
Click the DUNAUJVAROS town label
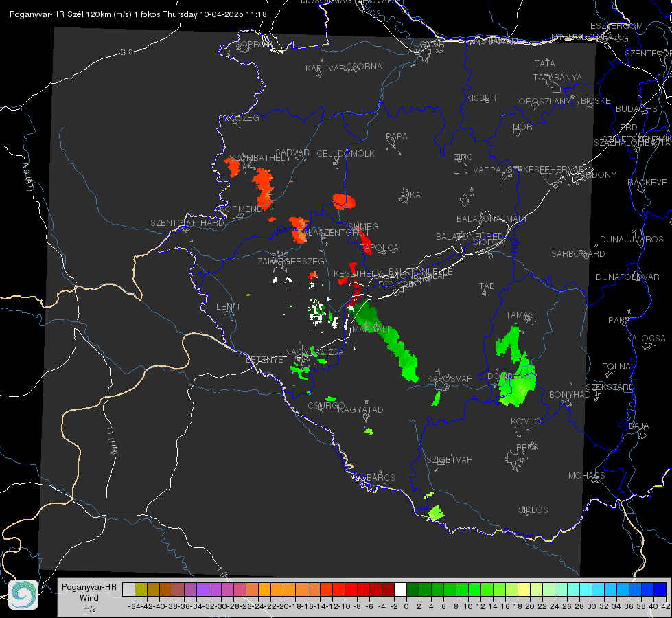pyautogui.click(x=632, y=240)
